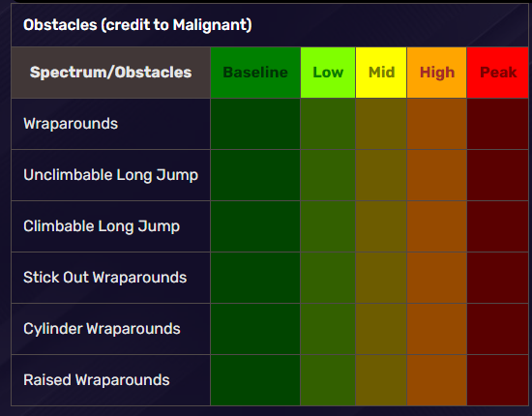Click the yellow Mid header cell

pos(381,73)
